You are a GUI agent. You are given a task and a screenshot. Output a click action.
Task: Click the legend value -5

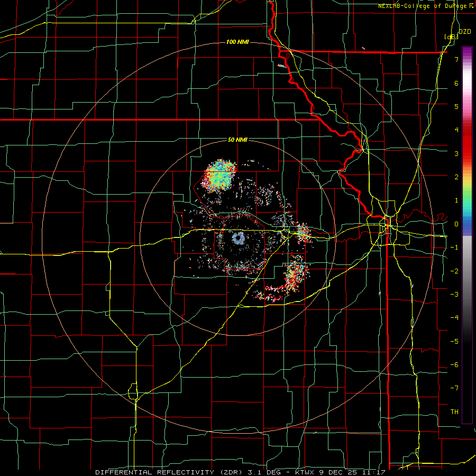tap(454, 342)
